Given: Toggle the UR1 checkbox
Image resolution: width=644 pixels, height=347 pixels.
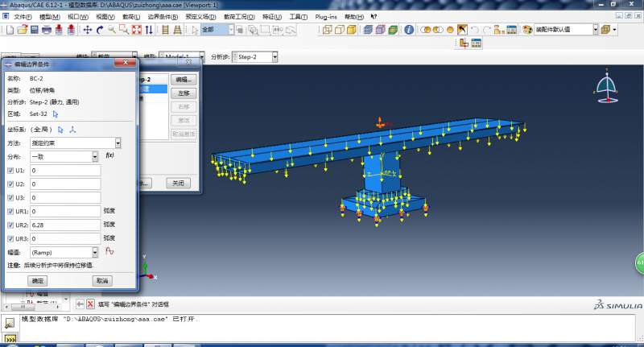Looking at the screenshot, I should click(10, 212).
